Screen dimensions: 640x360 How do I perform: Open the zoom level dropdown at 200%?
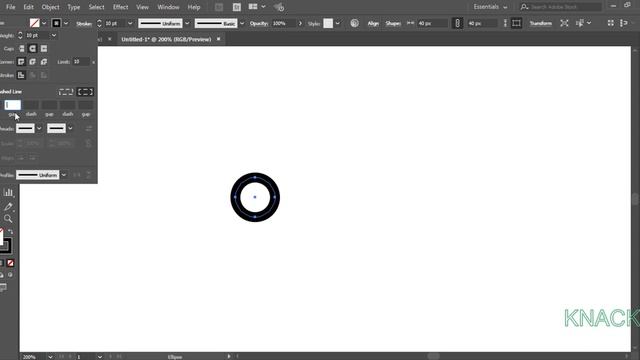pos(50,357)
